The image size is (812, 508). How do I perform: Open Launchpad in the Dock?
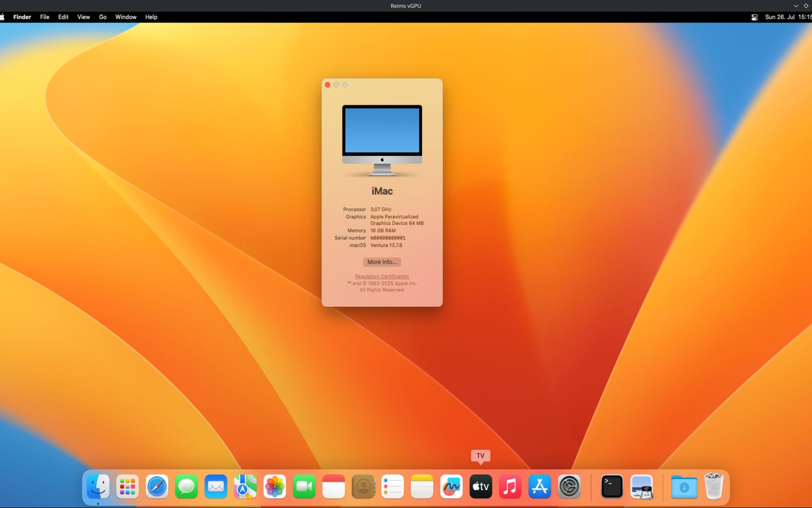[127, 487]
